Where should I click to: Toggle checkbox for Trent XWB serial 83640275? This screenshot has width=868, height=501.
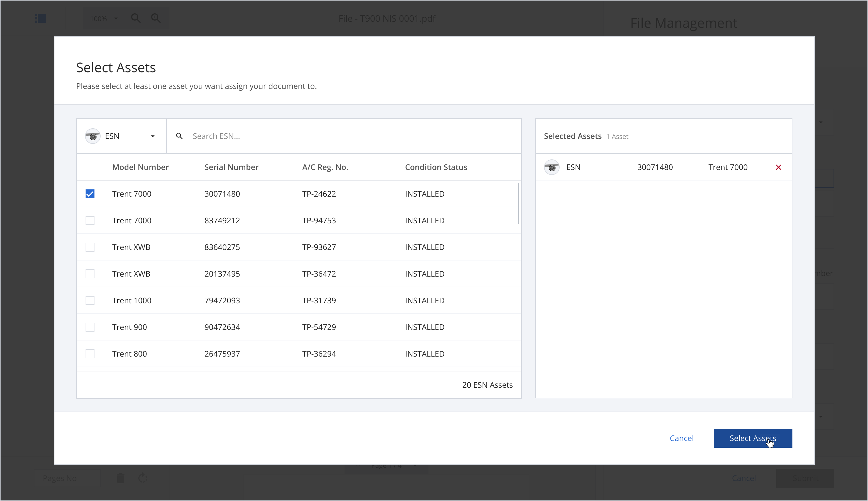point(91,247)
